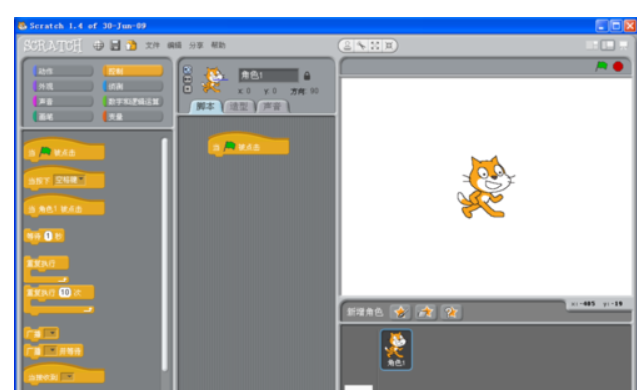This screenshot has width=637, height=390.
Task: Click the globe language icon
Action: pyautogui.click(x=99, y=45)
